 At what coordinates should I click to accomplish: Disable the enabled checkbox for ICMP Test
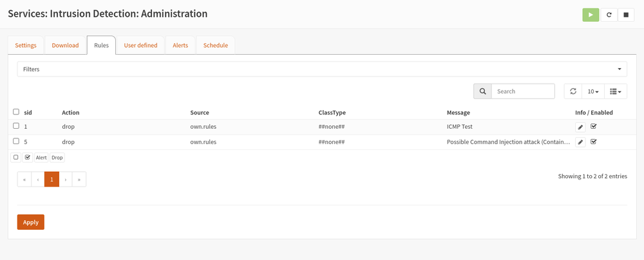tap(594, 126)
